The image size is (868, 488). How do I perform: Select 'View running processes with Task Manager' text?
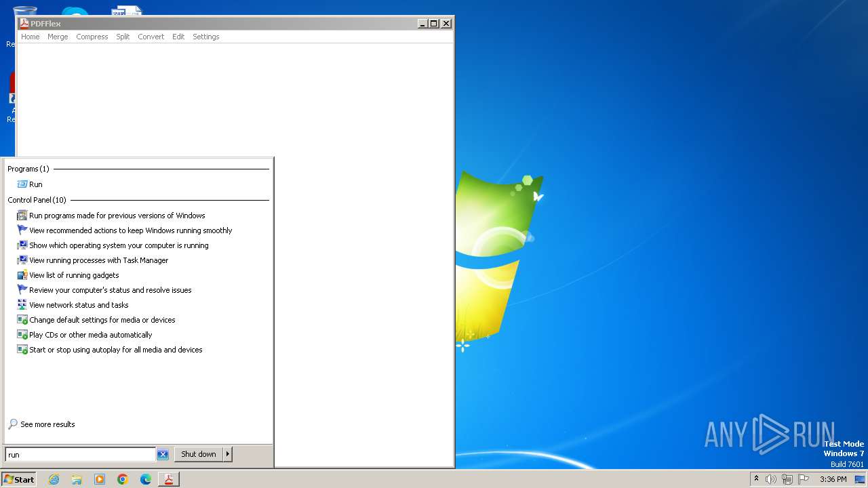(99, 260)
